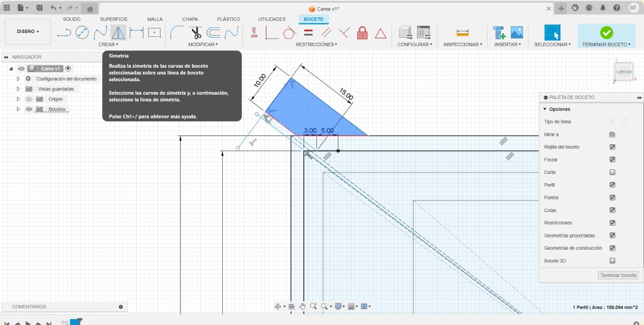Viewport: 644px width, 325px height.
Task: Toggle visibility of Bocetos folder
Action: [x=29, y=109]
